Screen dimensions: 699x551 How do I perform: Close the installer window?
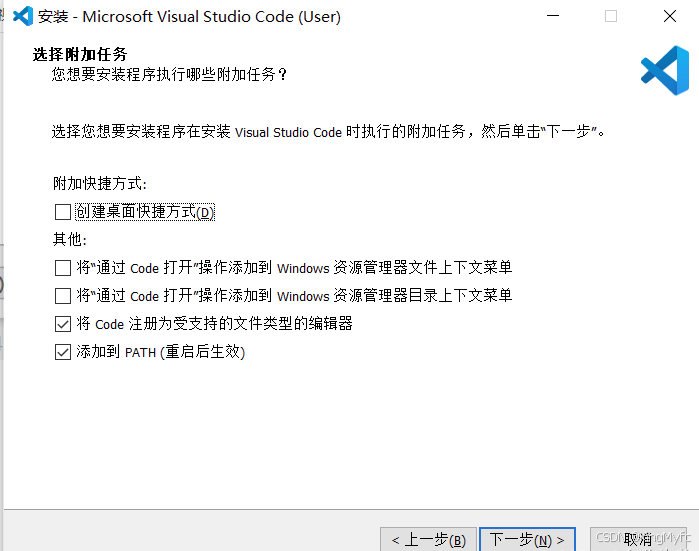point(670,16)
